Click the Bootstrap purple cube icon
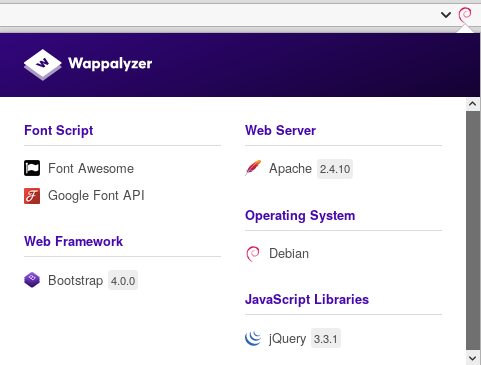Image resolution: width=481 pixels, height=365 pixels. 32,280
